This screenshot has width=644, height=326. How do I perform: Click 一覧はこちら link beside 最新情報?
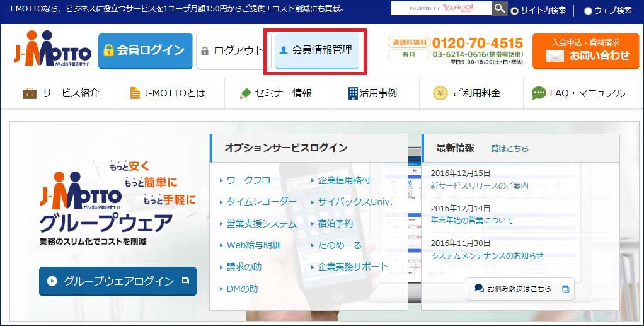[506, 148]
